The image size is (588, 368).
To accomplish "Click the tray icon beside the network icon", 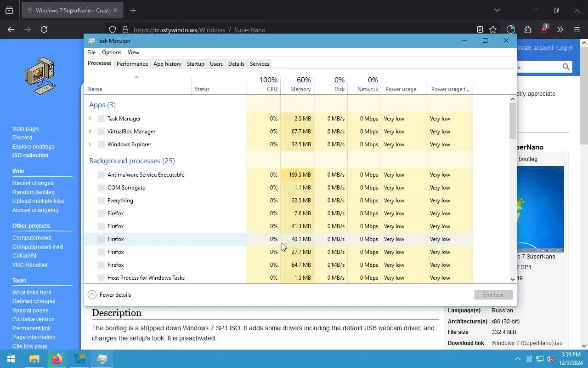I will pos(529,359).
